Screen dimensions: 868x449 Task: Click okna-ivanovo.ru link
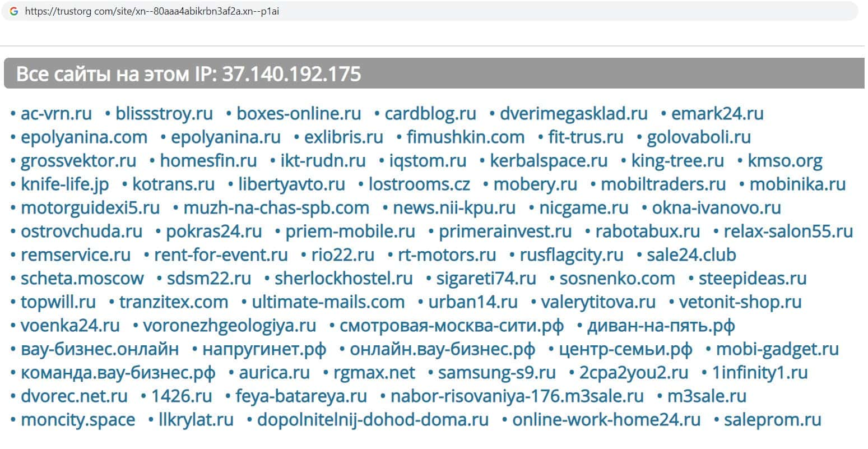pos(716,208)
